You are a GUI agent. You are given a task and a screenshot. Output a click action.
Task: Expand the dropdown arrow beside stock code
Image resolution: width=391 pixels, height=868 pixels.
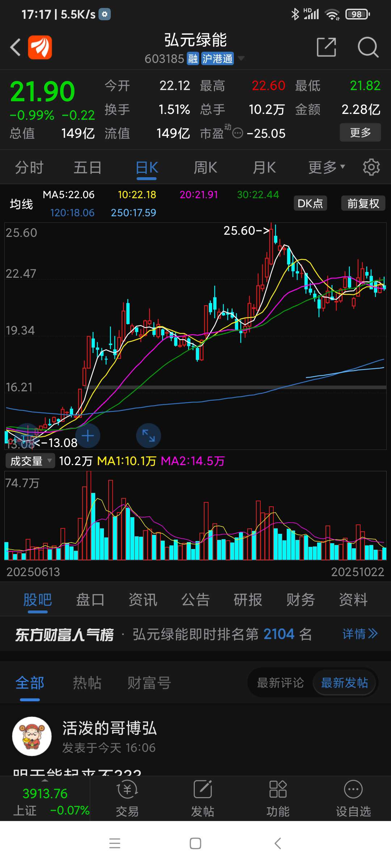240,58
